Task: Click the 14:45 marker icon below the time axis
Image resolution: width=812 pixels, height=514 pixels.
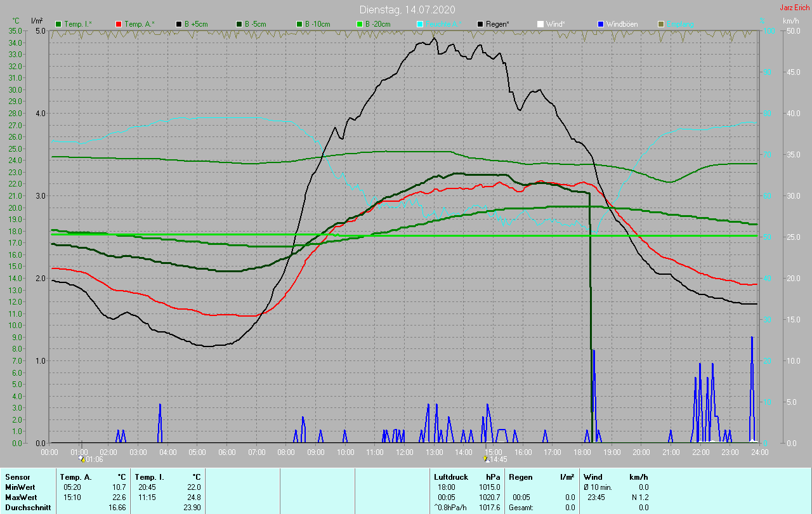Action: click(x=486, y=459)
